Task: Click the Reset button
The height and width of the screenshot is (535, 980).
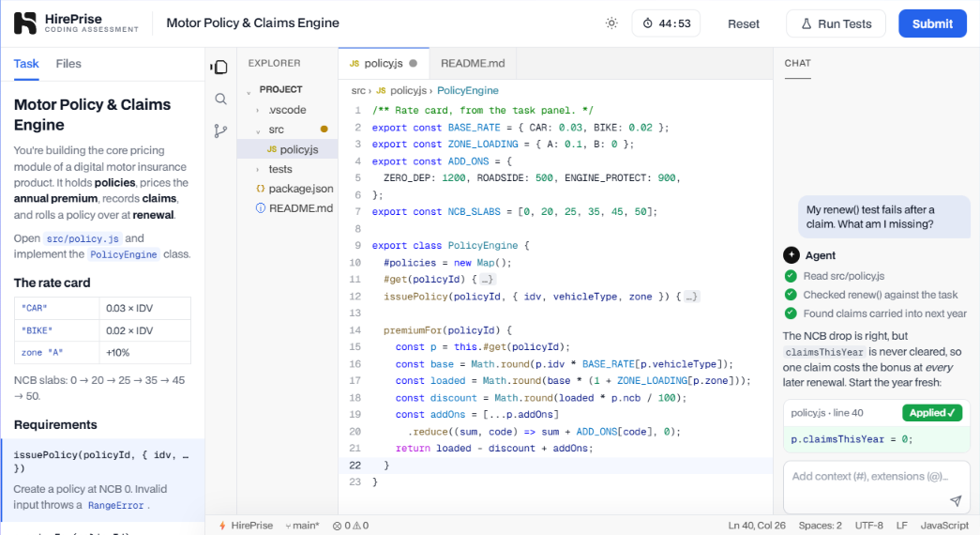Action: [x=743, y=23]
